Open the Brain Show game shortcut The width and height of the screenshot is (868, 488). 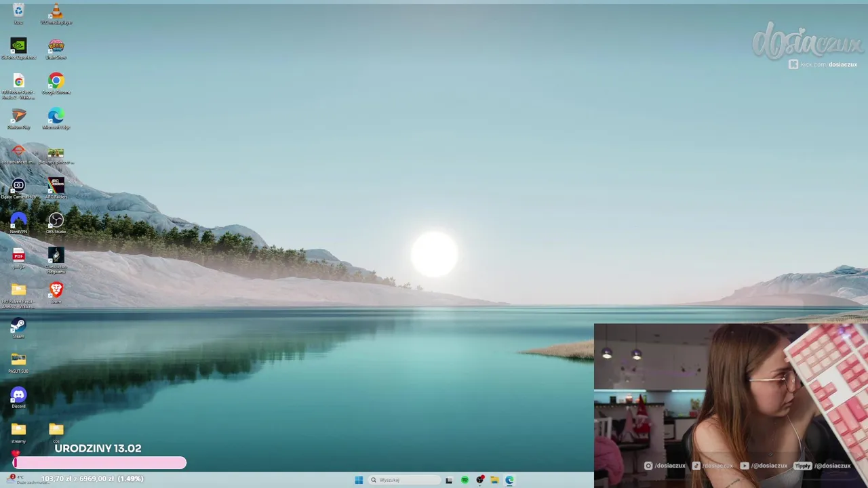pyautogui.click(x=56, y=47)
